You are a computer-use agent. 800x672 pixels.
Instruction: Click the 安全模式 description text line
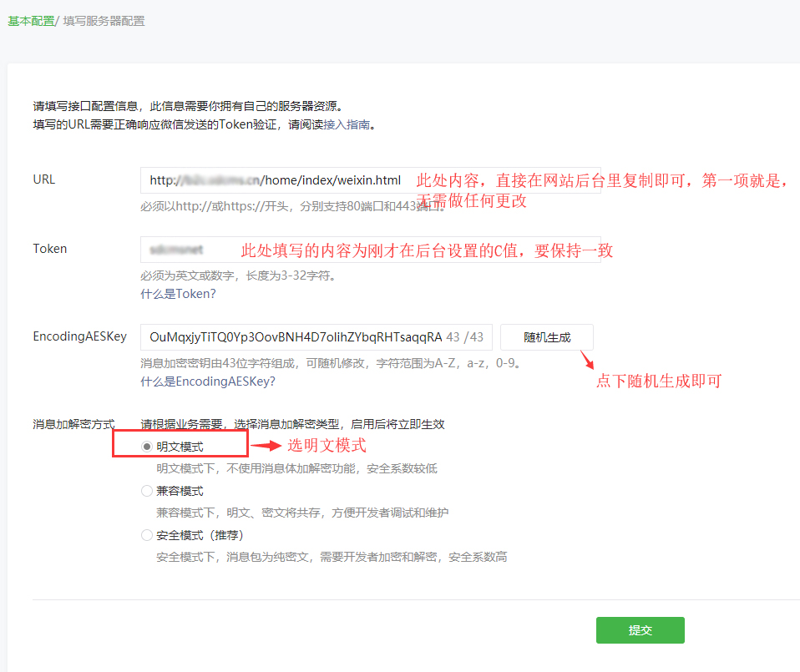tap(332, 557)
